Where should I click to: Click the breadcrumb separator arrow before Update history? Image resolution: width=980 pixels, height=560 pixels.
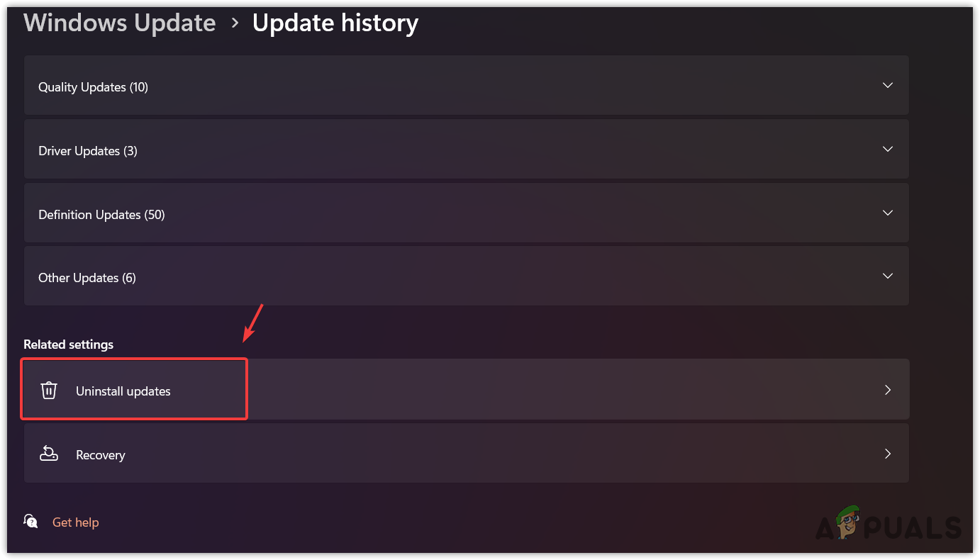235,23
